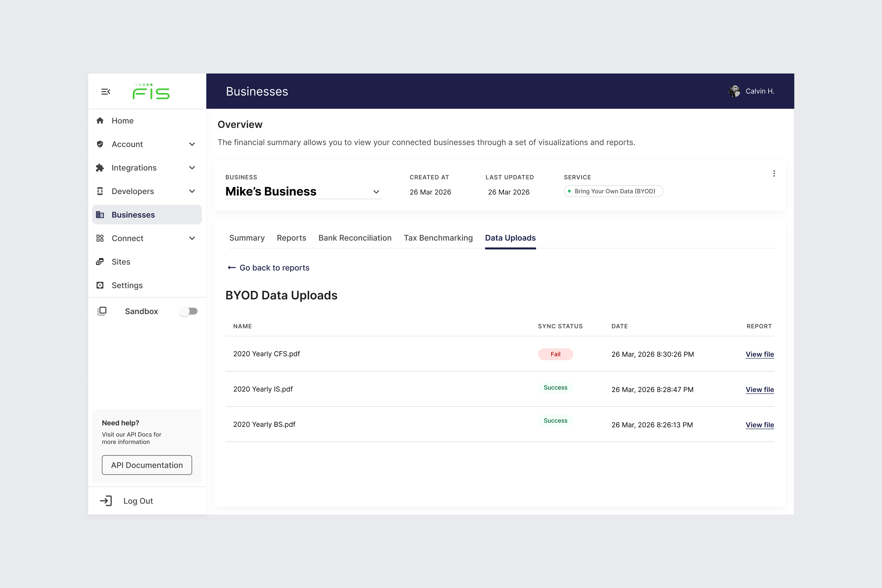Open the three-dot business options menu
Screen dimensions: 882x588
pyautogui.click(x=774, y=174)
